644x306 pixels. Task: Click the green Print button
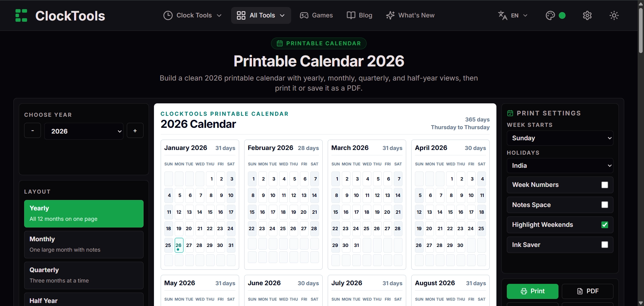[x=533, y=291]
